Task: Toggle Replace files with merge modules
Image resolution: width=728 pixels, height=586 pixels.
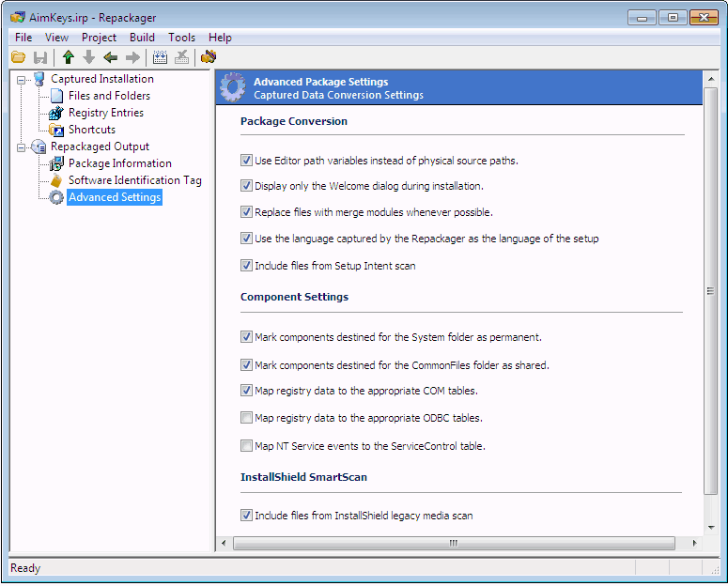Action: point(247,212)
